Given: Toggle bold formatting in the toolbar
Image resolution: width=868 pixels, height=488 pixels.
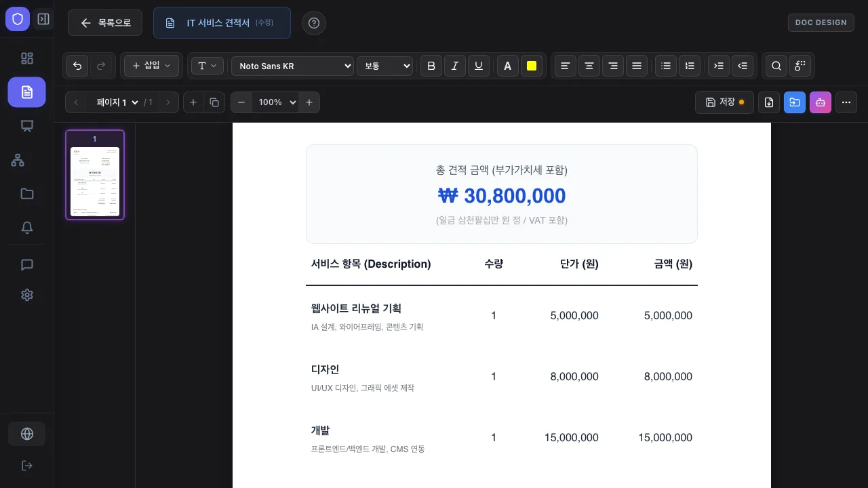Looking at the screenshot, I should [x=431, y=66].
